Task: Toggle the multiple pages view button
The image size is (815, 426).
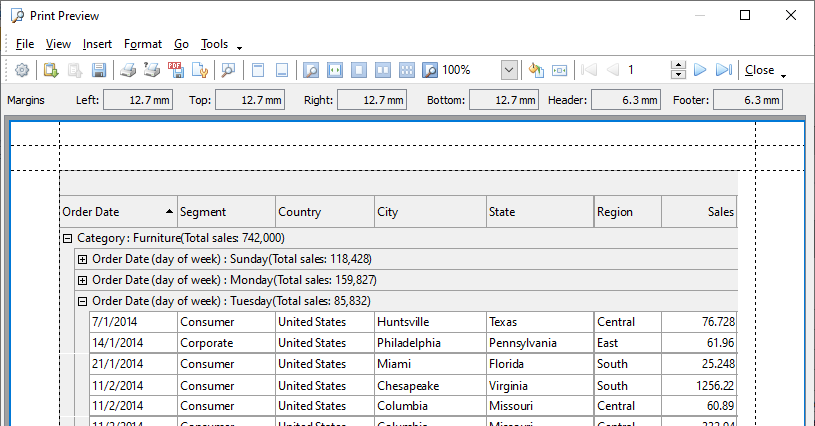Action: [x=407, y=70]
